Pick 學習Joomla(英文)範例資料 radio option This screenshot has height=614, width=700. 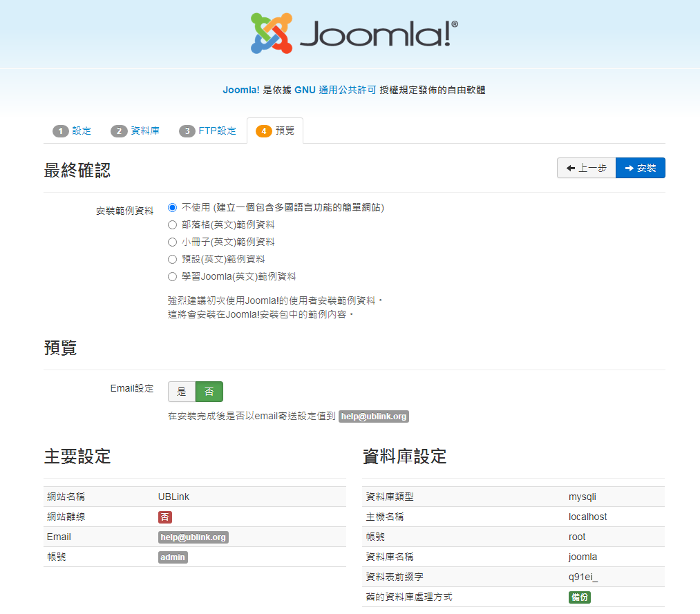(173, 276)
